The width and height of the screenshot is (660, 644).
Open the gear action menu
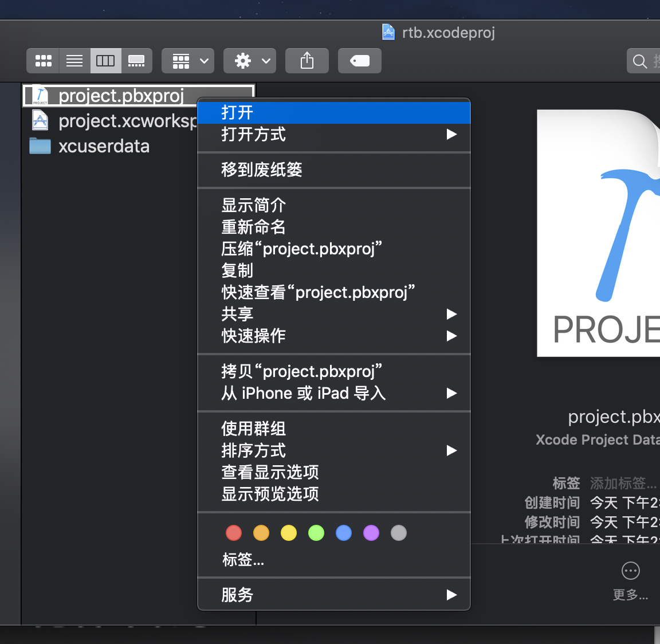tap(250, 61)
